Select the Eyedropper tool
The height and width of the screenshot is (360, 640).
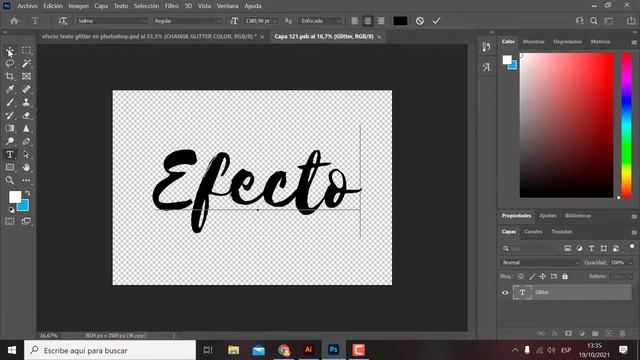point(10,89)
